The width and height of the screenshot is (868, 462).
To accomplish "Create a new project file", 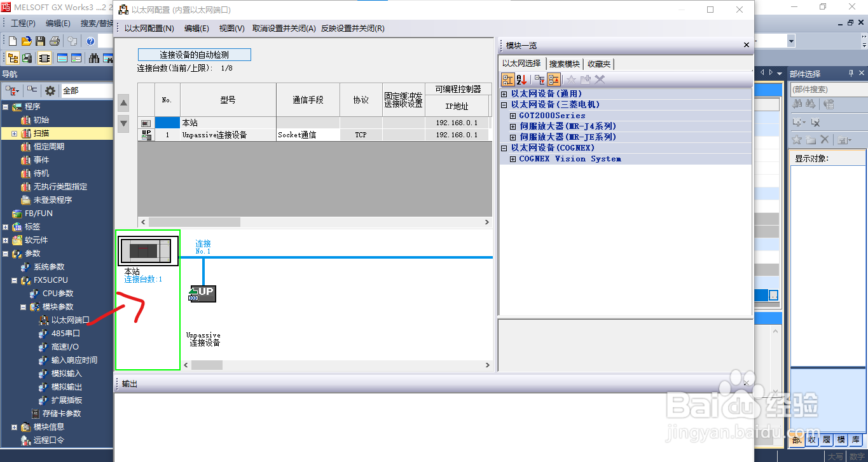I will (x=13, y=41).
